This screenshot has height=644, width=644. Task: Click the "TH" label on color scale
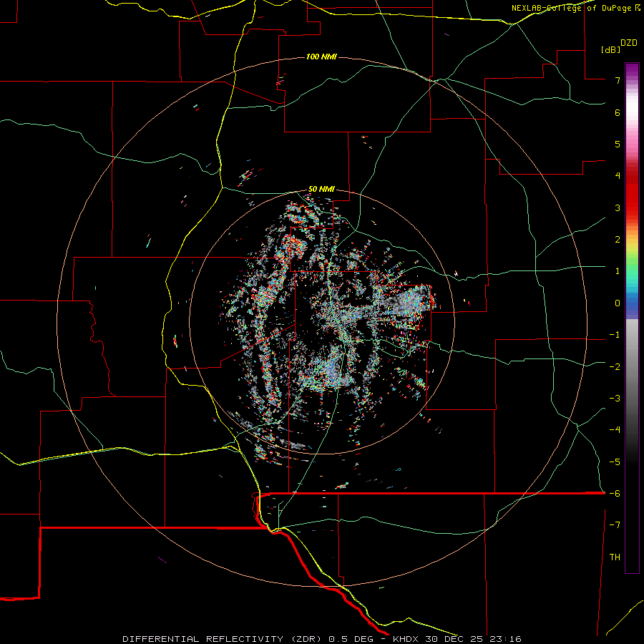coord(615,557)
